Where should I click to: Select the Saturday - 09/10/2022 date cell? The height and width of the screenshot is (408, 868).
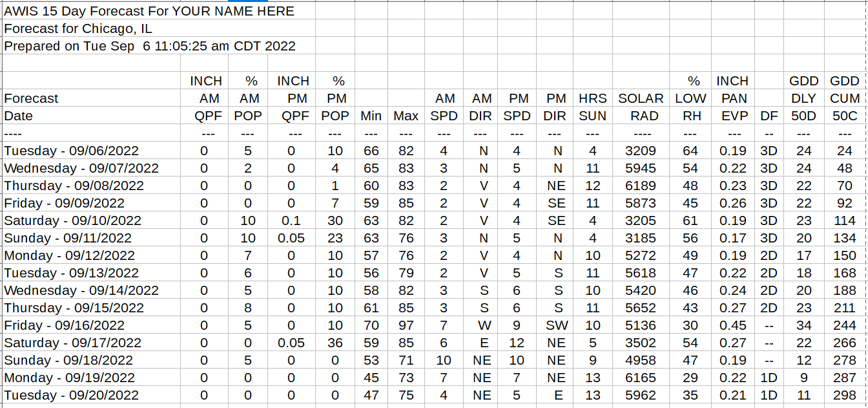72,220
